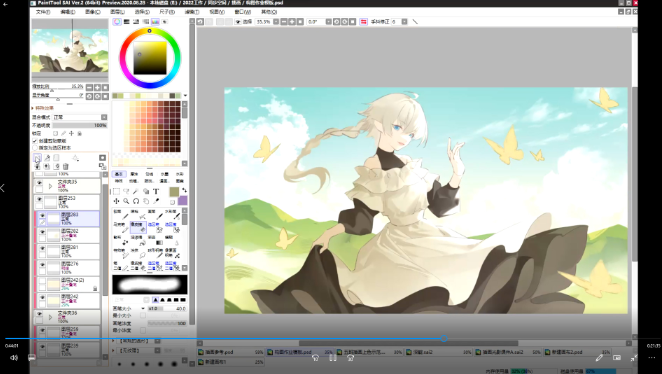Switch to the 新建画布2.psd document tab
The width and height of the screenshot is (662, 374).
click(x=578, y=352)
